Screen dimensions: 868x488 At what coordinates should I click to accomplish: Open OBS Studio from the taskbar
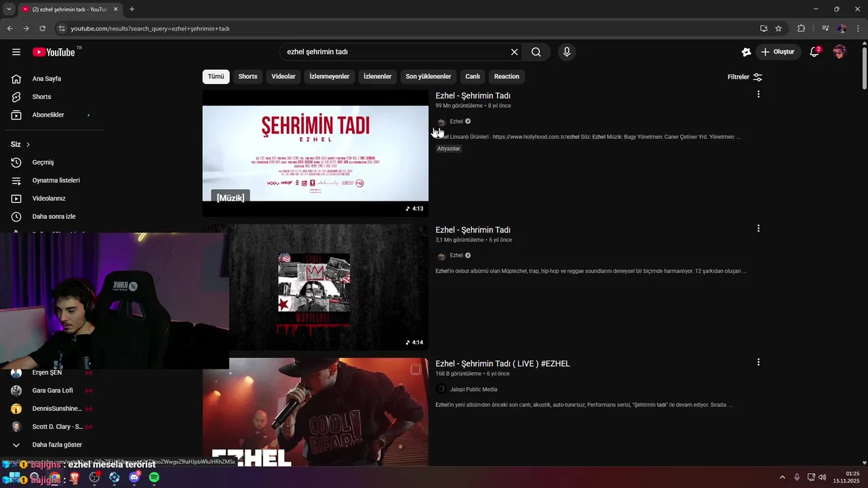pos(94,477)
